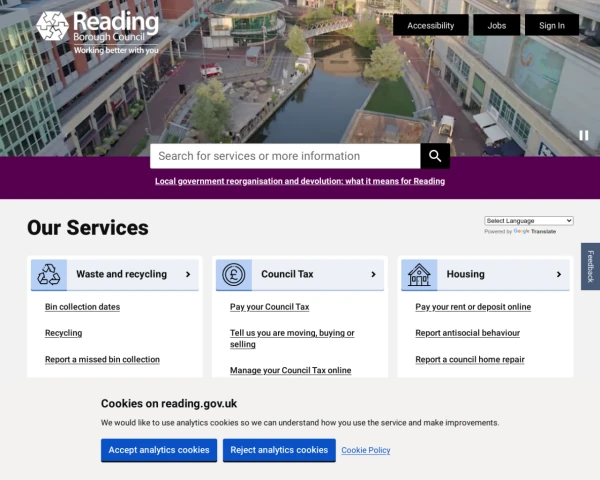Open the Recycling link

click(x=64, y=333)
